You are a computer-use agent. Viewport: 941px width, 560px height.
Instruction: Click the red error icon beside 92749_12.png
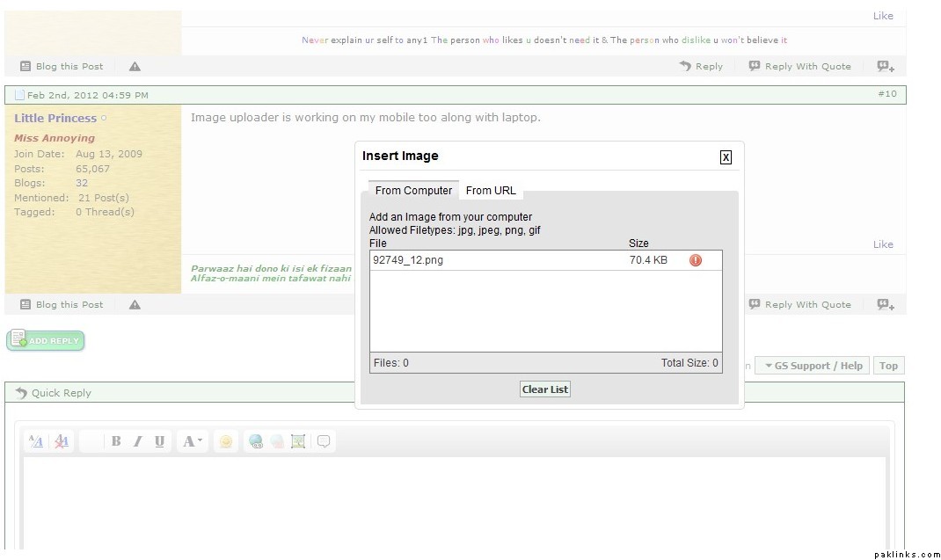[x=696, y=260]
